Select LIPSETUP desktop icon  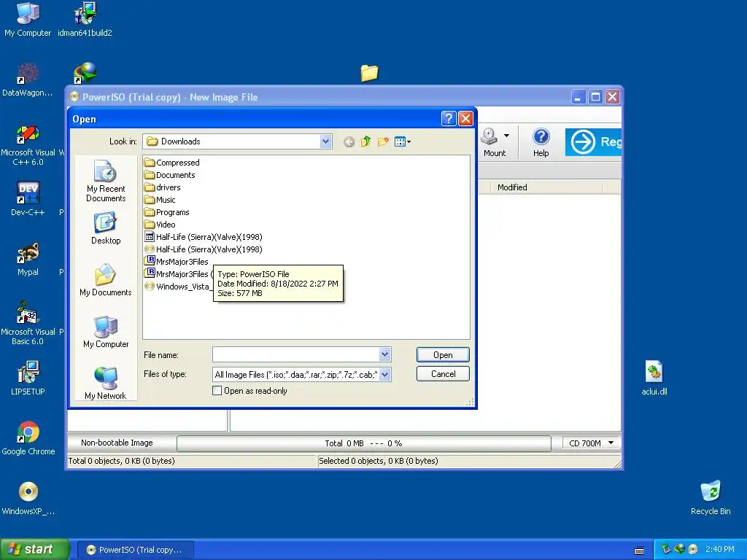point(28,378)
